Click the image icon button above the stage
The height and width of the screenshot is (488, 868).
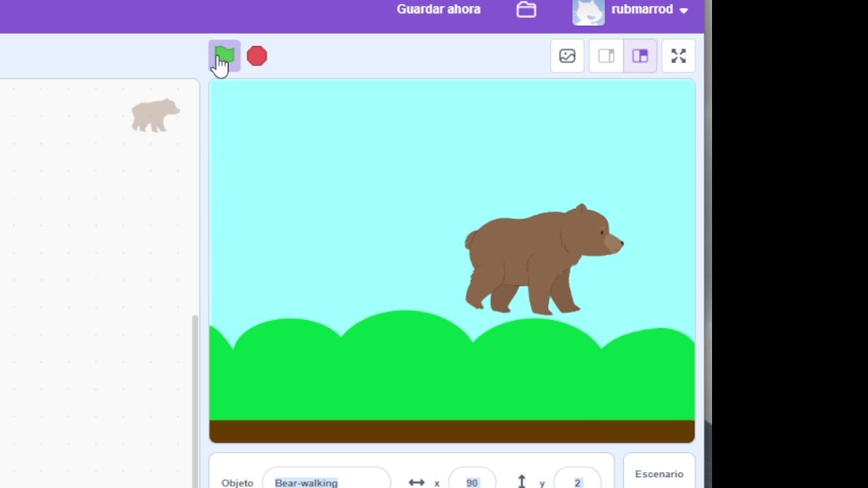[568, 56]
